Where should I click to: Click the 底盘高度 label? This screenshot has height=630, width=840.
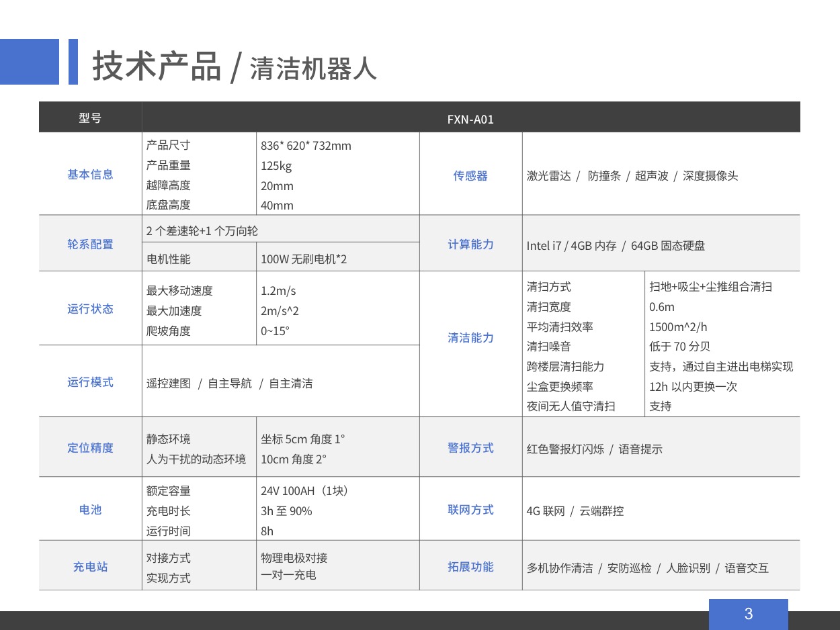tap(169, 205)
